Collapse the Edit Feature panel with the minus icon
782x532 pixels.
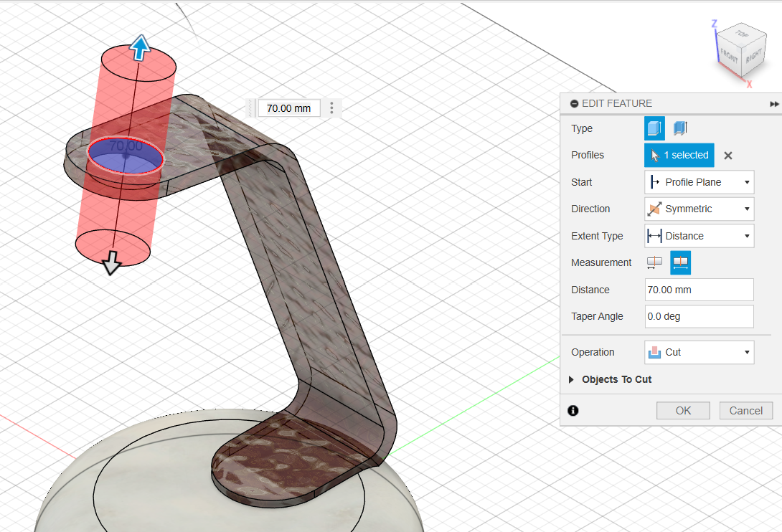tap(575, 104)
